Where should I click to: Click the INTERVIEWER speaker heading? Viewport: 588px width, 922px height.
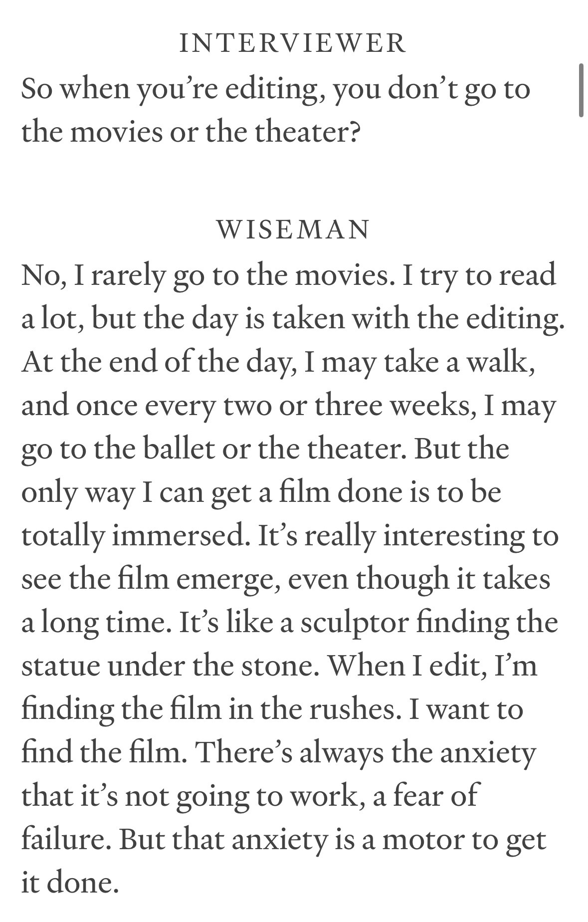click(x=293, y=42)
